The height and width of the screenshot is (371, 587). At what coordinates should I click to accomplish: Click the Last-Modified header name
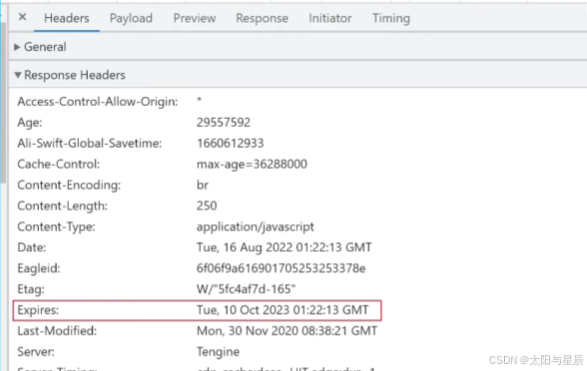[57, 331]
